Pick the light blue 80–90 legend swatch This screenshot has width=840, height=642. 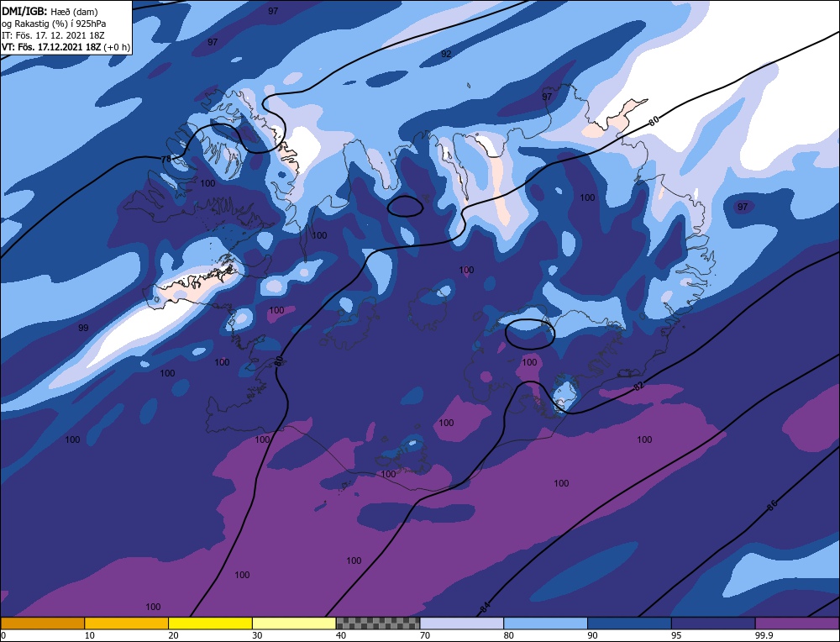pyautogui.click(x=545, y=623)
